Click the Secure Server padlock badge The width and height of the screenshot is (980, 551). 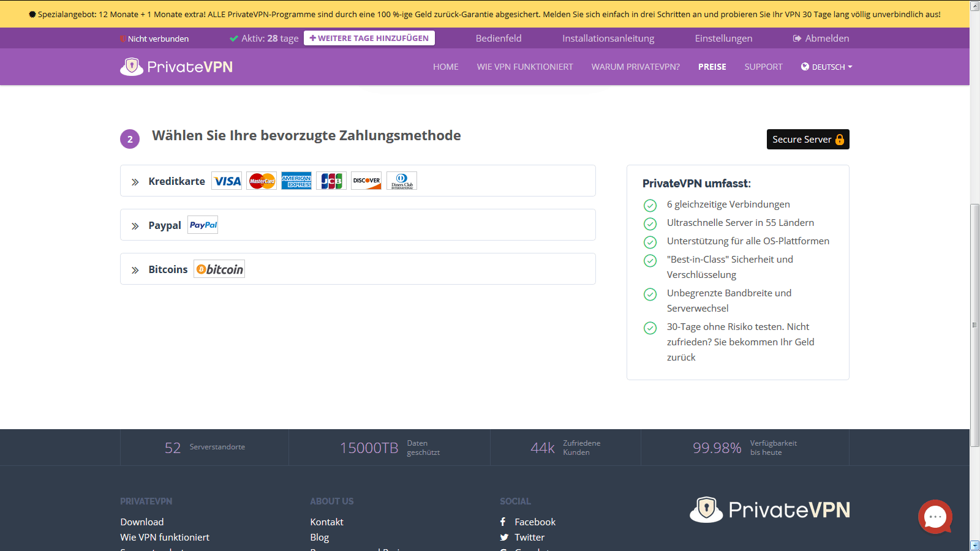coord(808,139)
